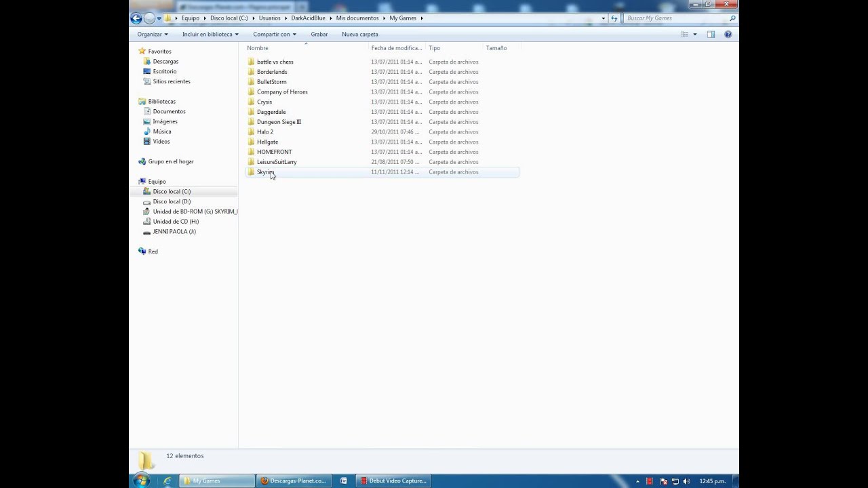The width and height of the screenshot is (868, 488).
Task: Select the Borderlands folder icon
Action: [x=251, y=72]
